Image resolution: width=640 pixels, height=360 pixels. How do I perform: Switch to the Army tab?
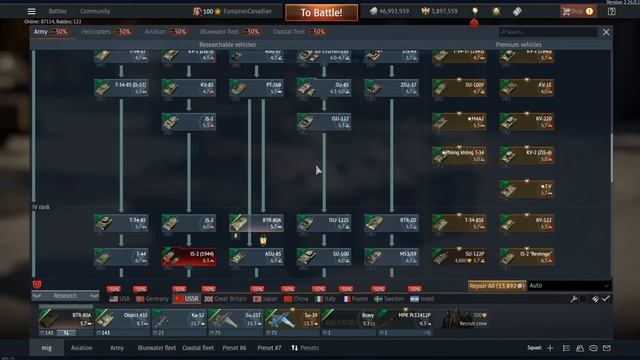point(51,32)
